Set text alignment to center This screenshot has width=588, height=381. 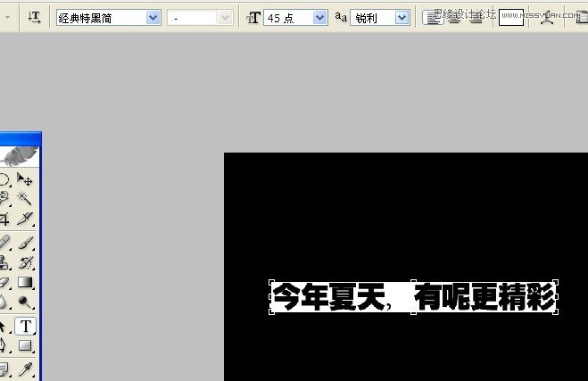454,17
